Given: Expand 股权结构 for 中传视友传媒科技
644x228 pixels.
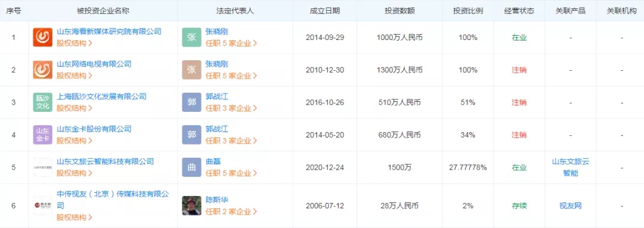Looking at the screenshot, I should pyautogui.click(x=75, y=217).
